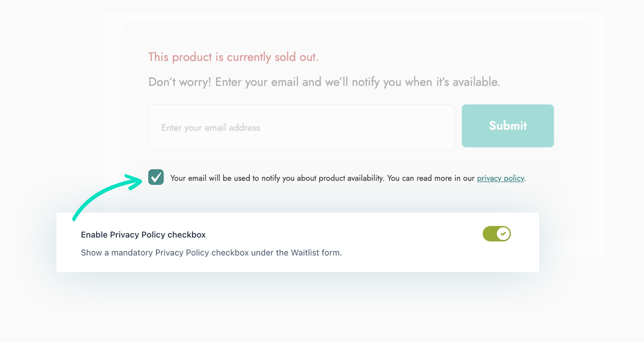The height and width of the screenshot is (343, 644).
Task: Open the privacy policy link
Action: (501, 178)
